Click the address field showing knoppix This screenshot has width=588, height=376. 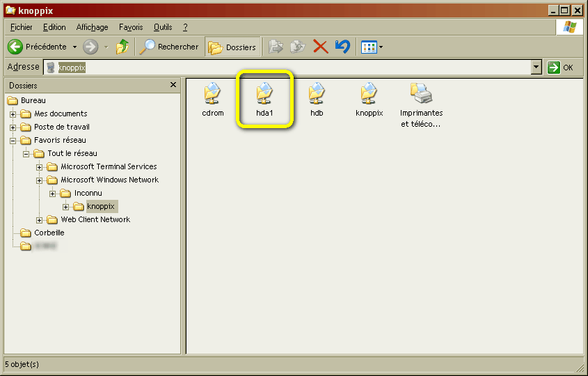287,68
